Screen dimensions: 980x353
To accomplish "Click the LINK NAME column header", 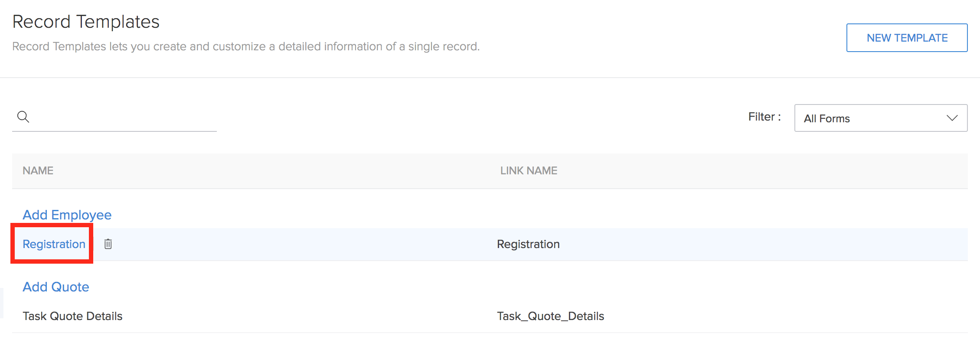I will 529,170.
